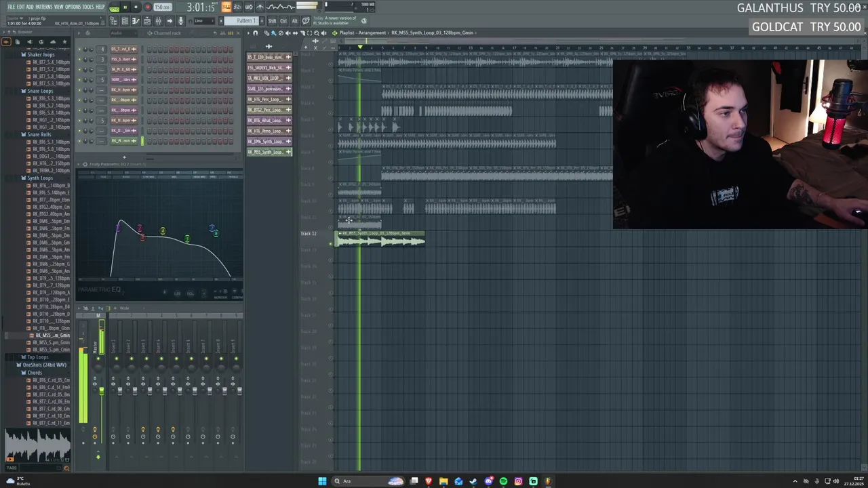Select the RK_MS5_Synth_Loop item in picker

(269, 152)
